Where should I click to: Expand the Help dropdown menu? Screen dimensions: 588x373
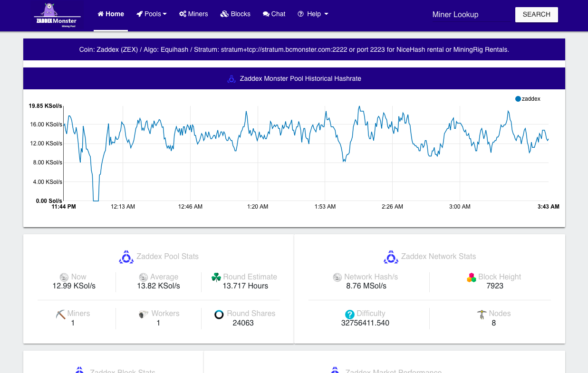click(313, 14)
